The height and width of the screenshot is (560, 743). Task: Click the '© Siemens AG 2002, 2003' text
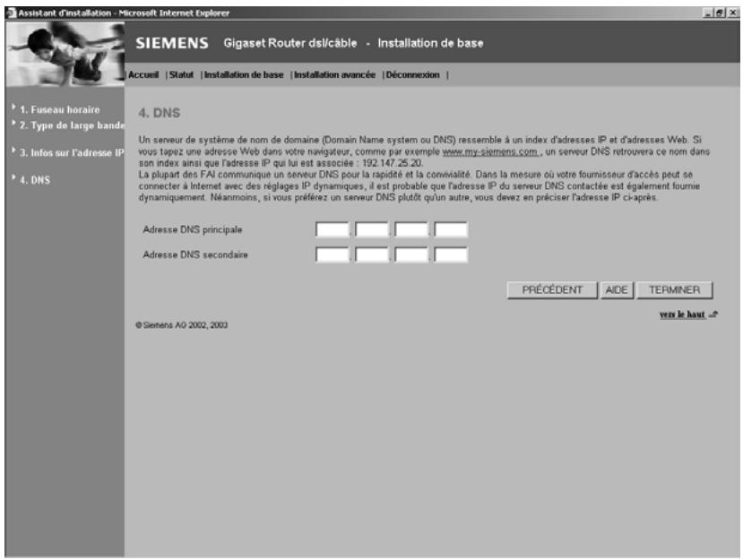pos(181,325)
